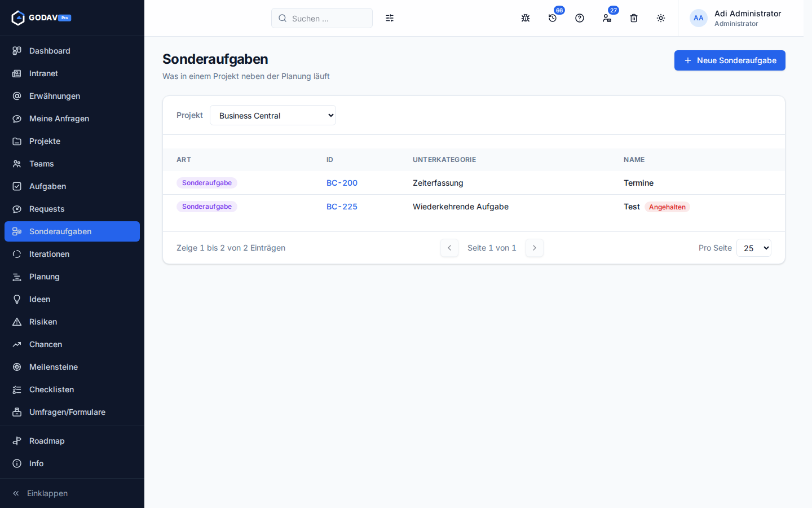
Task: Click Neue Sonderaufgabe button
Action: click(x=730, y=60)
